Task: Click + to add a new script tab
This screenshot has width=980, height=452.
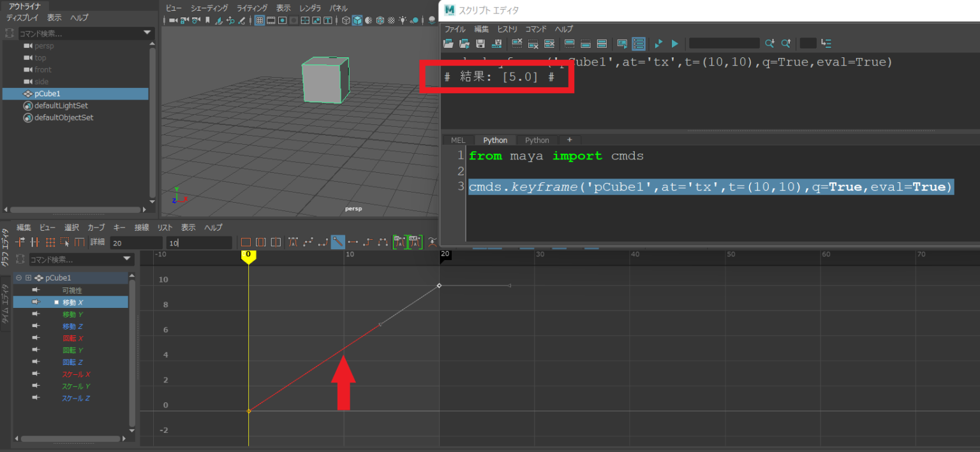Action: 570,140
